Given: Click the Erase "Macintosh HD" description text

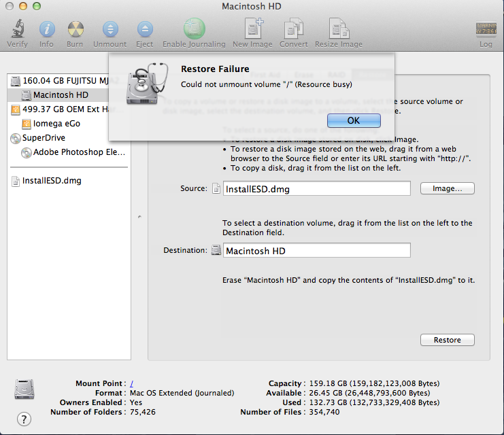Looking at the screenshot, I should coord(348,280).
